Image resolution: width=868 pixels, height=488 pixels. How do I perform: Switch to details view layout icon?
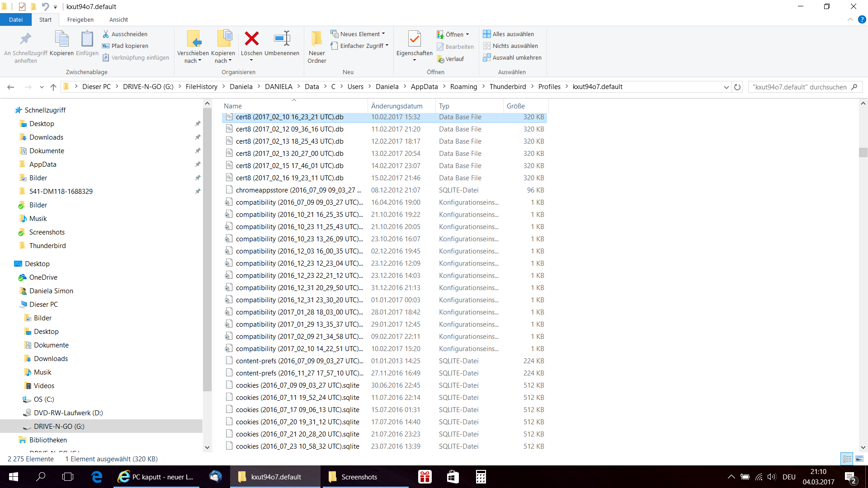(847, 459)
